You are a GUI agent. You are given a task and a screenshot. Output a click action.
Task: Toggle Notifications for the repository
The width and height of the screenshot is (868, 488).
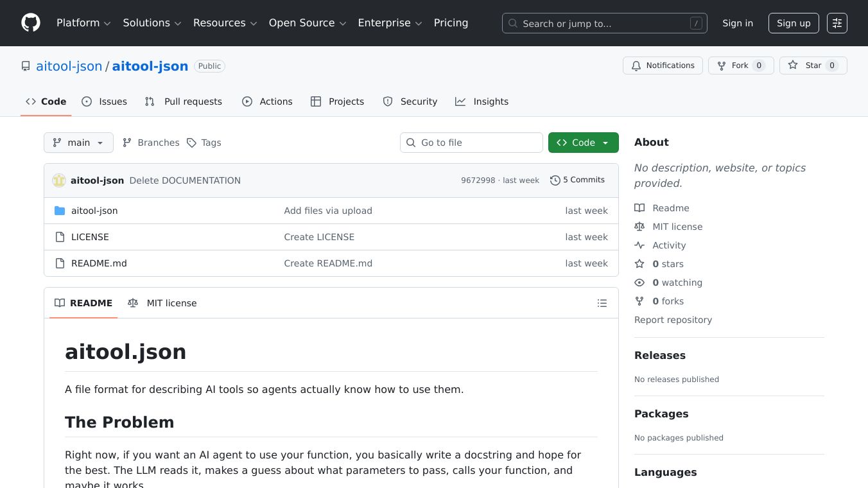pos(661,65)
